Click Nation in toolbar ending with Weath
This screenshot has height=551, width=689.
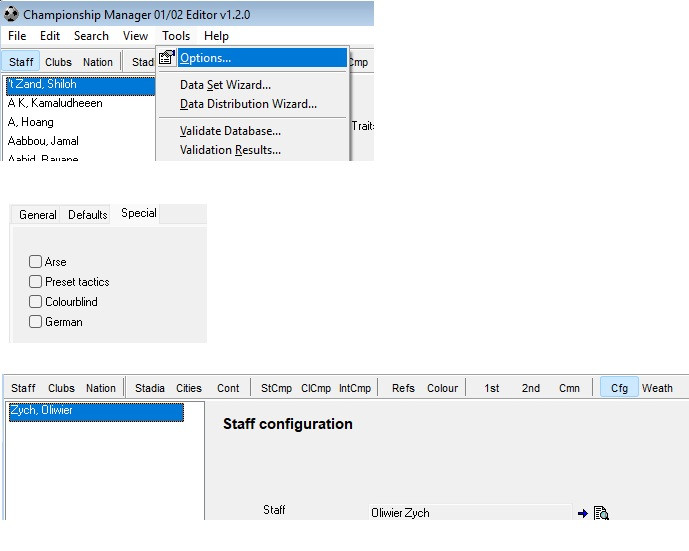pos(101,388)
